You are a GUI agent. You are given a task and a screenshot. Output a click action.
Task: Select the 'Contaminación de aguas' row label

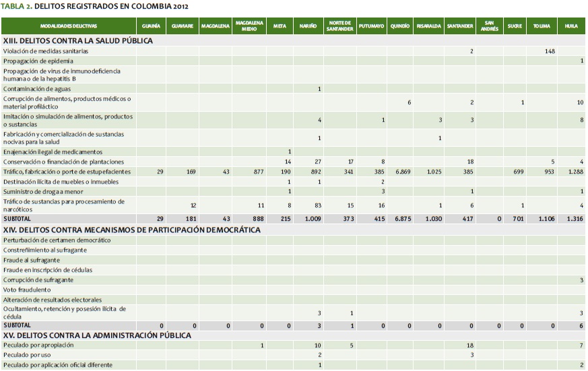(37, 89)
